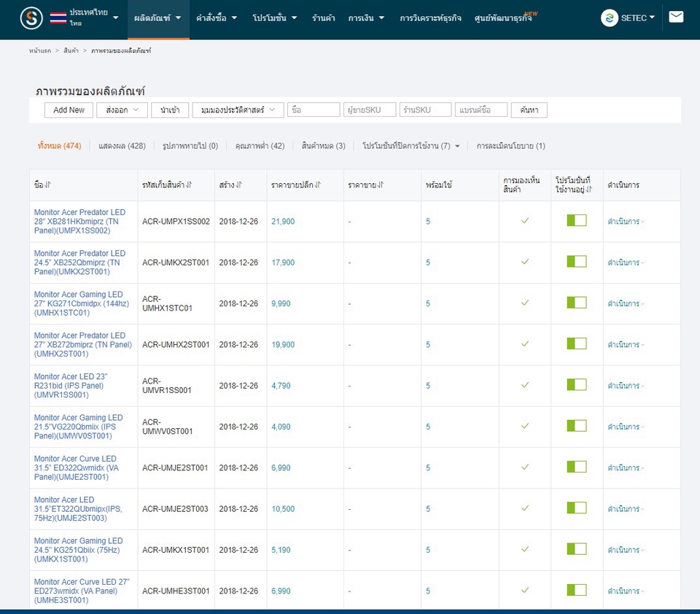Sort by ราคาขายปลีก column arrows
700x614 pixels.
pyautogui.click(x=317, y=185)
